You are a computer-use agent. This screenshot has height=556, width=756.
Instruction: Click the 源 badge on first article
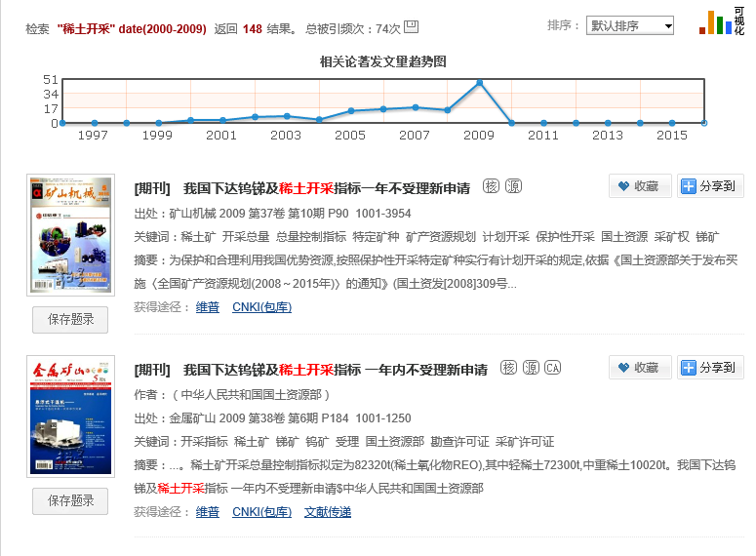pyautogui.click(x=513, y=187)
